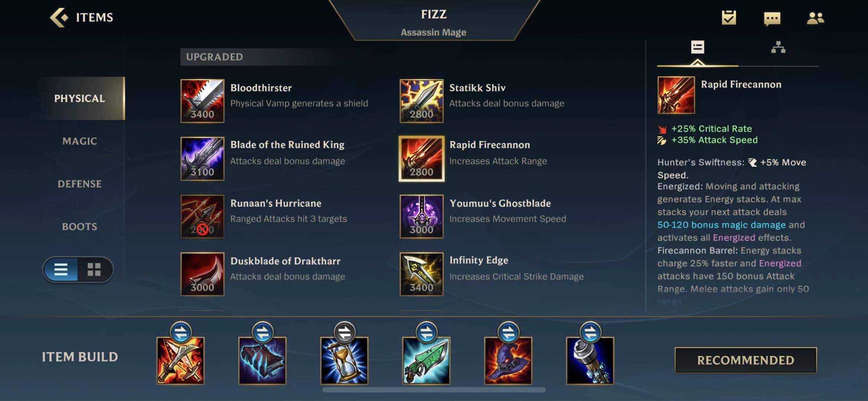Open the Magic items category
This screenshot has height=401, width=868.
coord(79,141)
